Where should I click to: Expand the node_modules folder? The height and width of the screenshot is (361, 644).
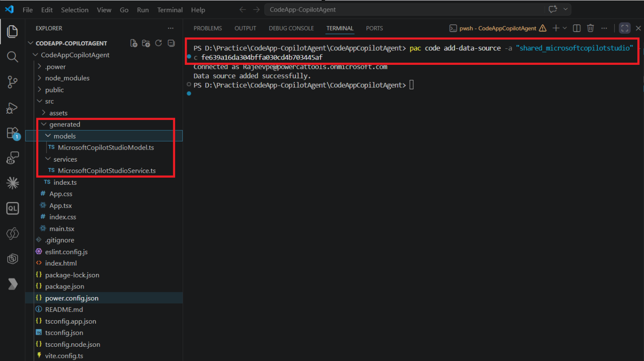point(67,78)
